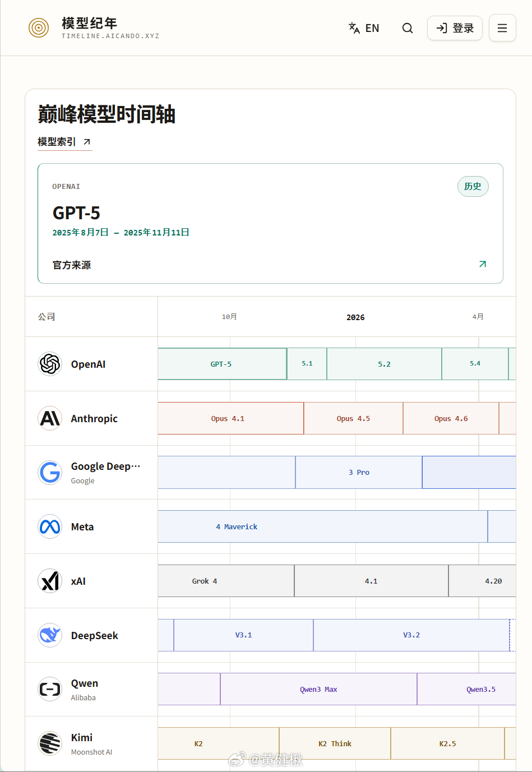532x772 pixels.
Task: Click the xAI company name
Action: (78, 581)
